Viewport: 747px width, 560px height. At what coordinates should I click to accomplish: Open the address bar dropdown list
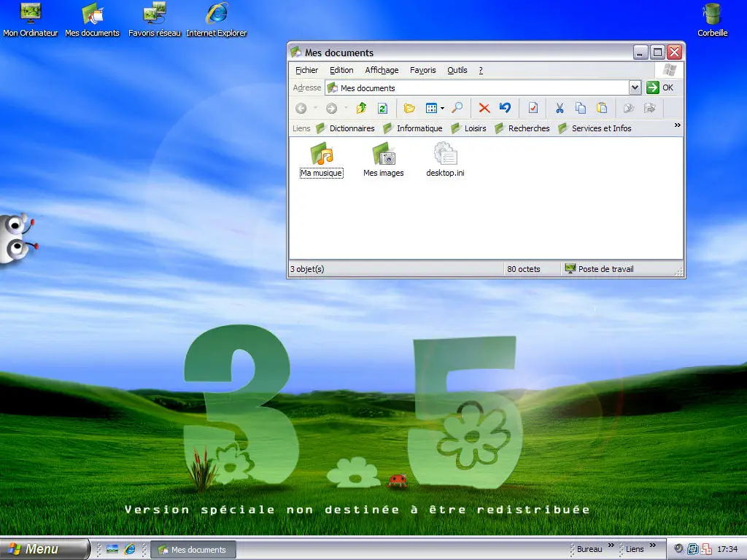click(x=635, y=87)
